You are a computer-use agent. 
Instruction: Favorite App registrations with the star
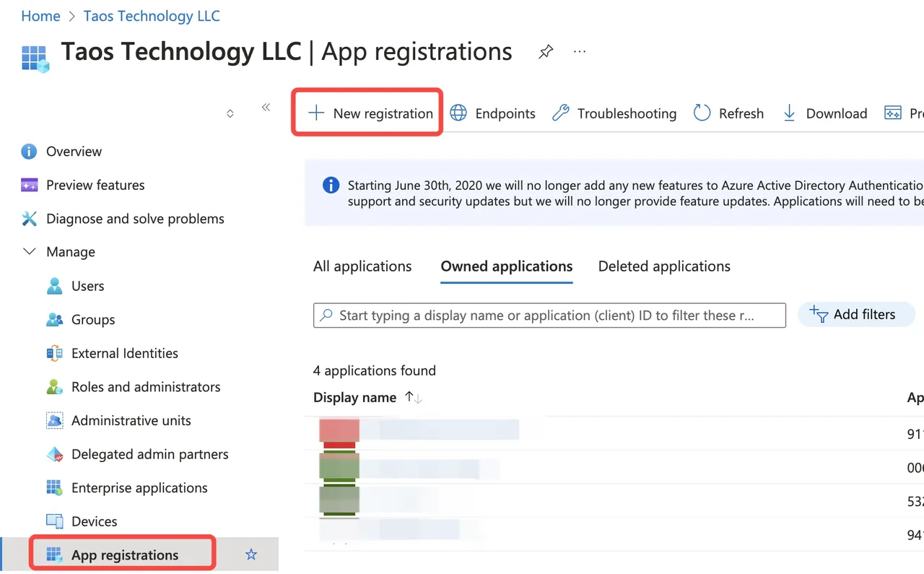point(251,555)
